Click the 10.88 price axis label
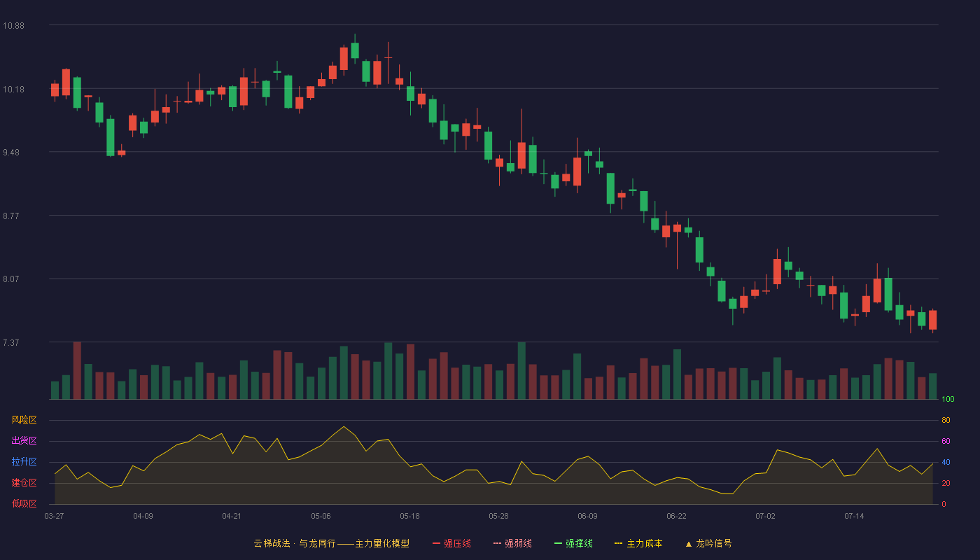Image resolution: width=980 pixels, height=560 pixels. pos(13,26)
